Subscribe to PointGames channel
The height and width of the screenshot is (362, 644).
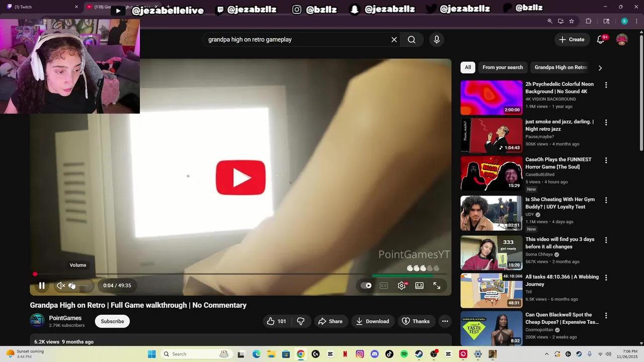coord(112,321)
